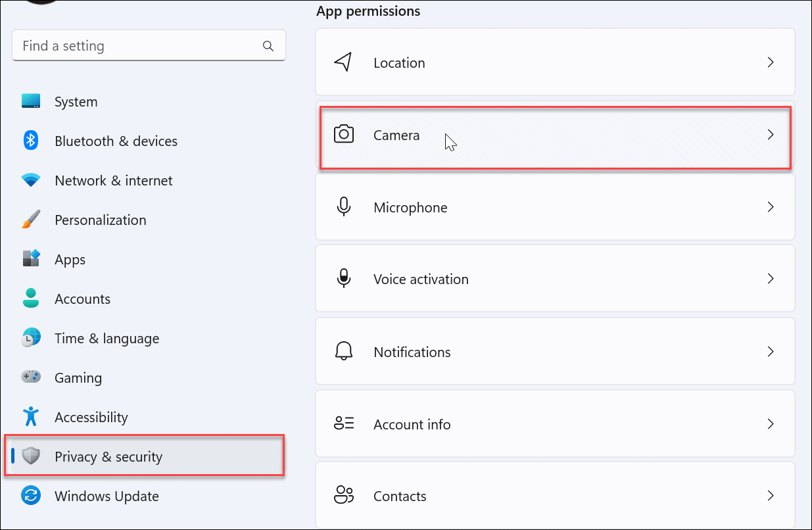Expand the Contacts permissions chevron

click(x=771, y=495)
